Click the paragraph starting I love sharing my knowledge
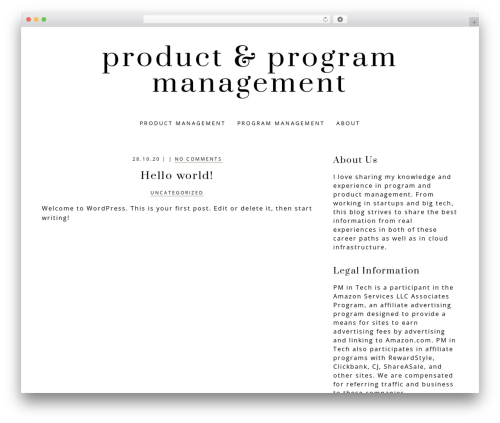Viewport: 500px width, 423px height. click(x=395, y=212)
